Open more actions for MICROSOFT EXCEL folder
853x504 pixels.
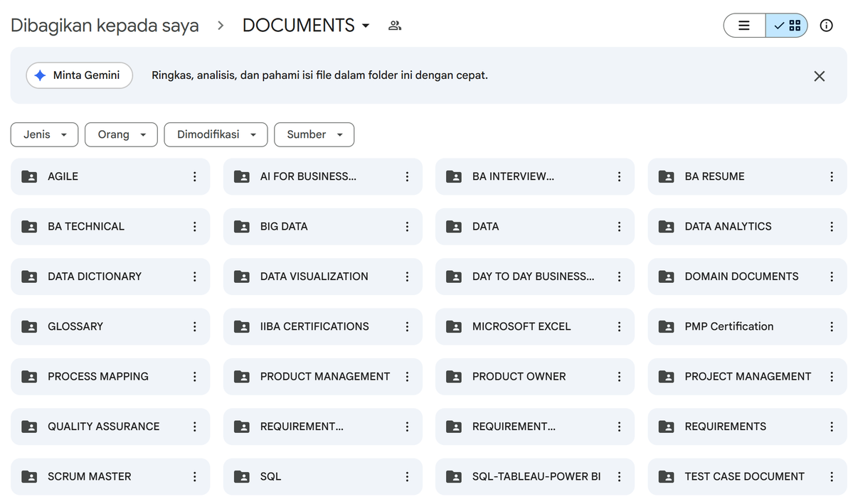[x=619, y=327]
